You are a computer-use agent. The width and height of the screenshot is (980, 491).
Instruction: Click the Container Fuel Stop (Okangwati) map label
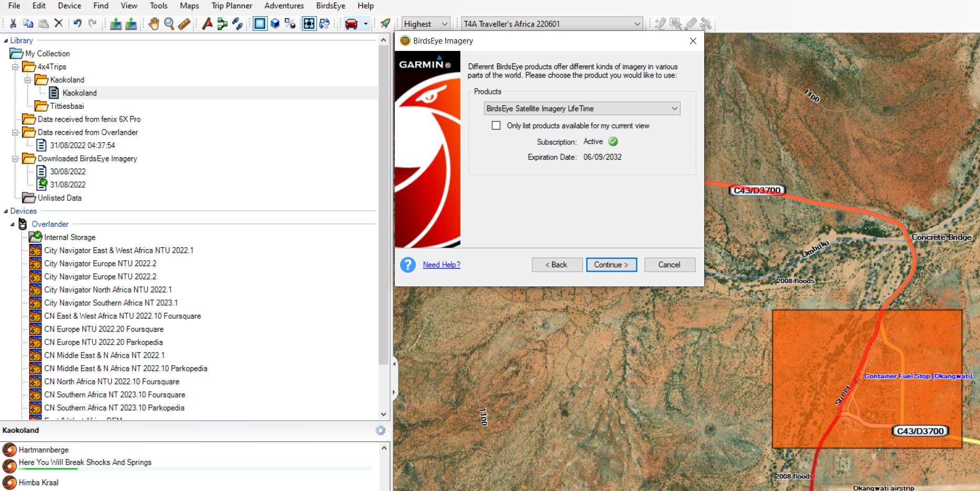(x=918, y=376)
